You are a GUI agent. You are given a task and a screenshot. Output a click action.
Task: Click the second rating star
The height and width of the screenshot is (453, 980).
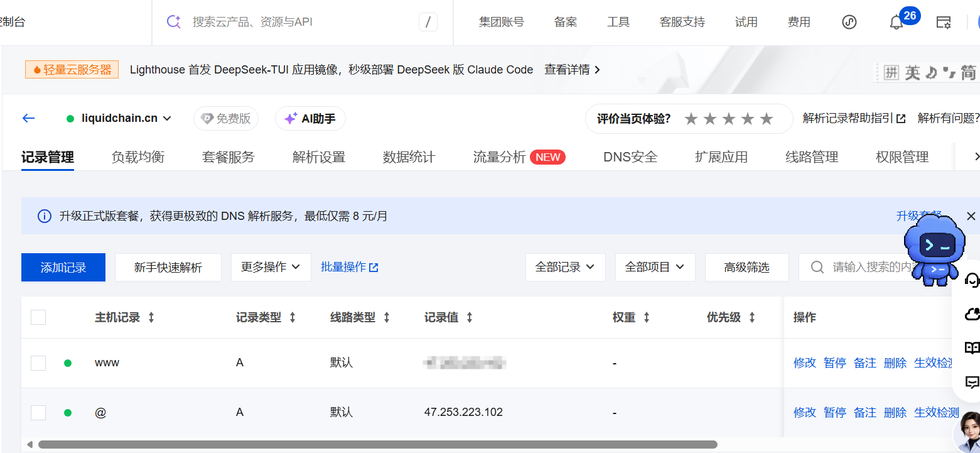tap(710, 119)
